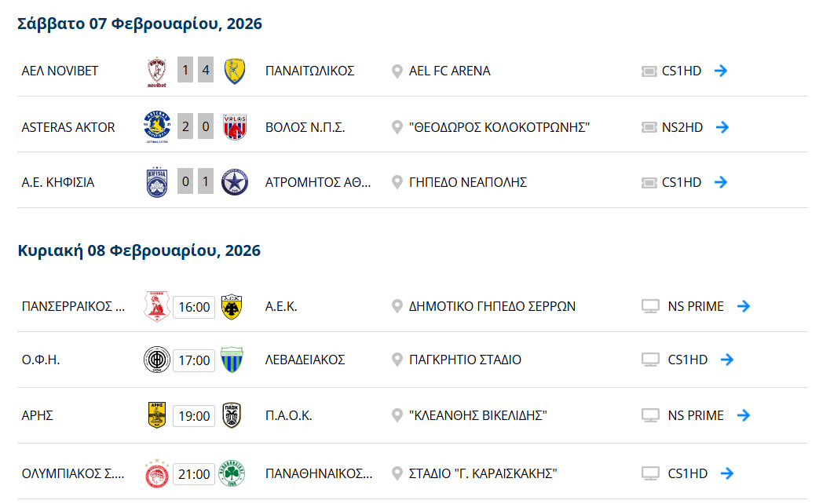Click the ΠΑΟΚ team crest

232,415
